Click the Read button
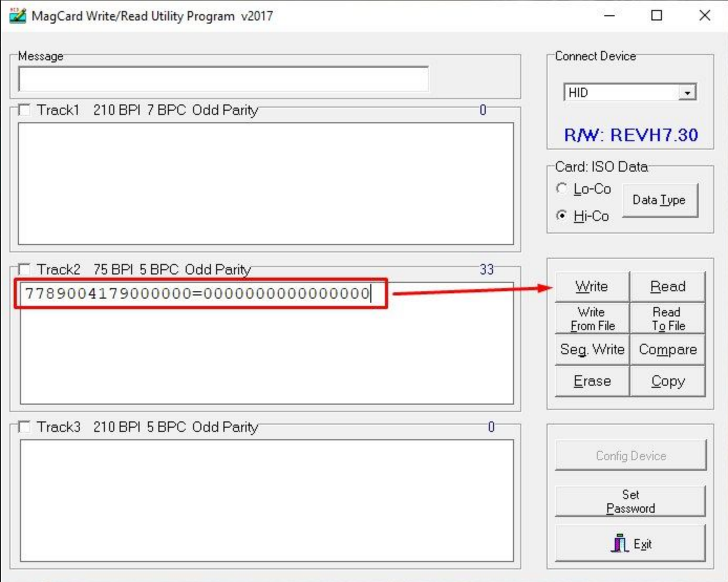The image size is (728, 582). pyautogui.click(x=668, y=287)
